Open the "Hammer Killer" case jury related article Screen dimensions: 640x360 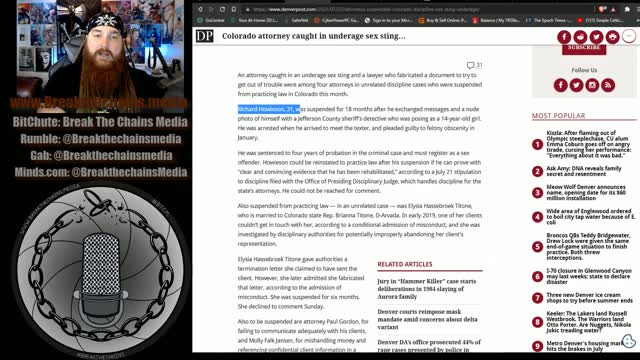[x=427, y=289]
